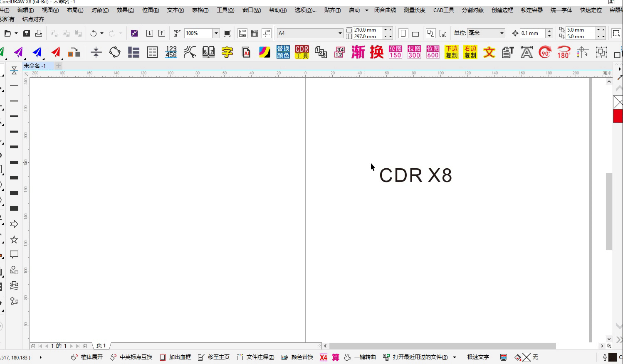Publish to PDF using the PDF icon
Screen dimensions: 623x364
[177, 33]
